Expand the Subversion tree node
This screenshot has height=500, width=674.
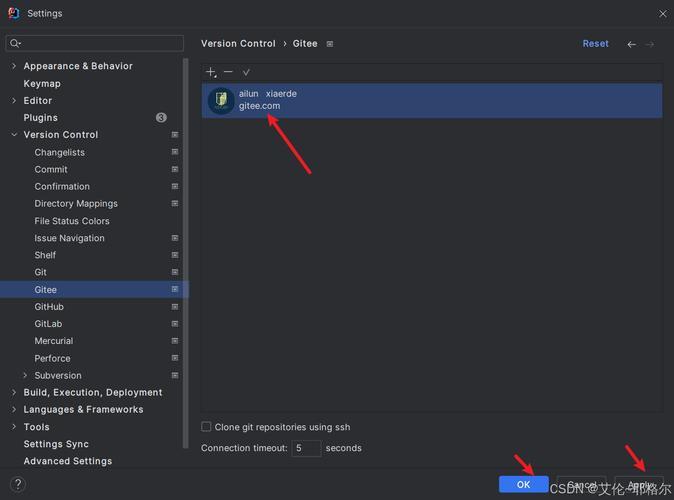[25, 376]
